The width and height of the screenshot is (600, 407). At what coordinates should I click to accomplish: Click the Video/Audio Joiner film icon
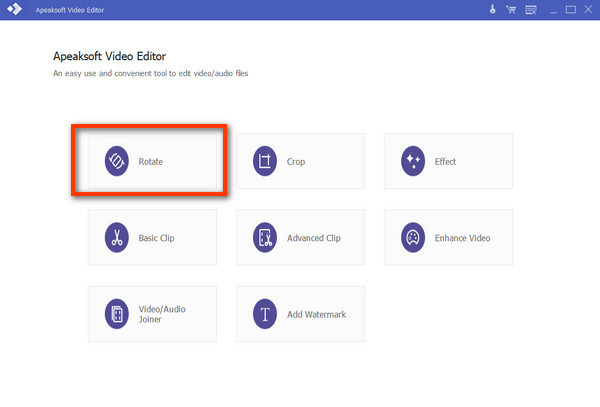point(117,314)
